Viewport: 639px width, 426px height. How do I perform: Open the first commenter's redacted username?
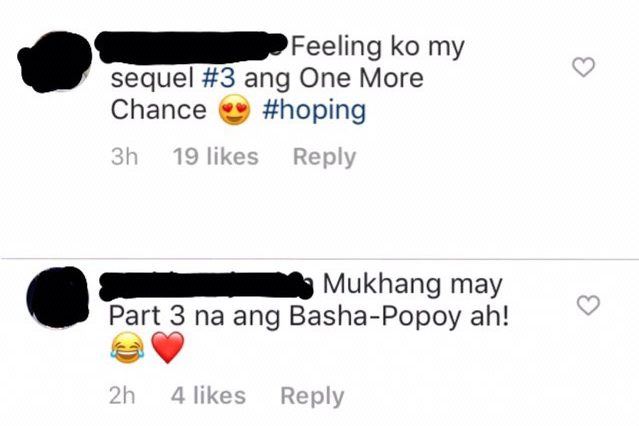[x=192, y=47]
